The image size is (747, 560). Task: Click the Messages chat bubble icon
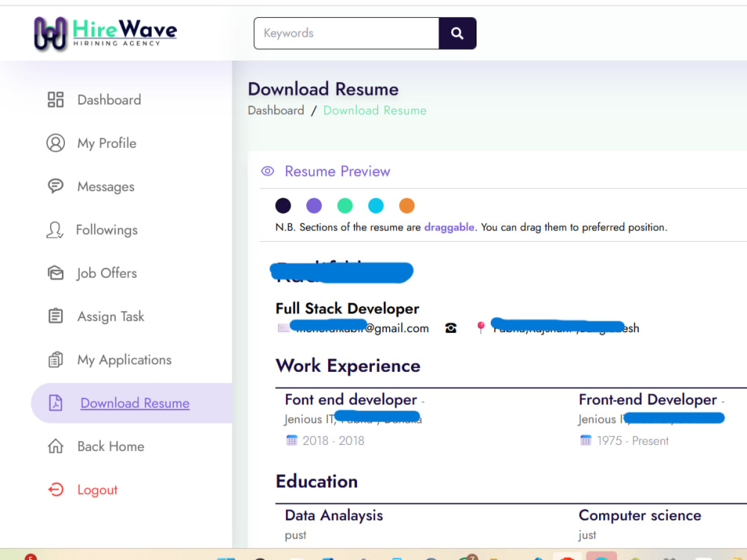(56, 186)
